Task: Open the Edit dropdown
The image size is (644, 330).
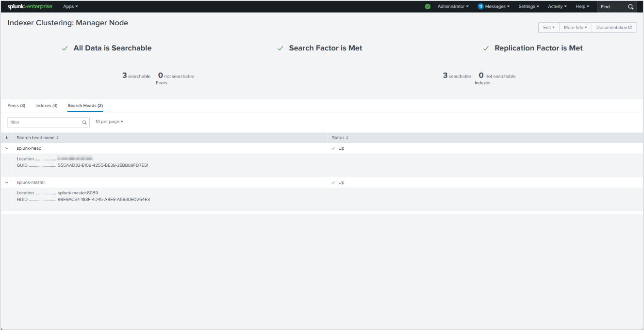Action: point(549,28)
